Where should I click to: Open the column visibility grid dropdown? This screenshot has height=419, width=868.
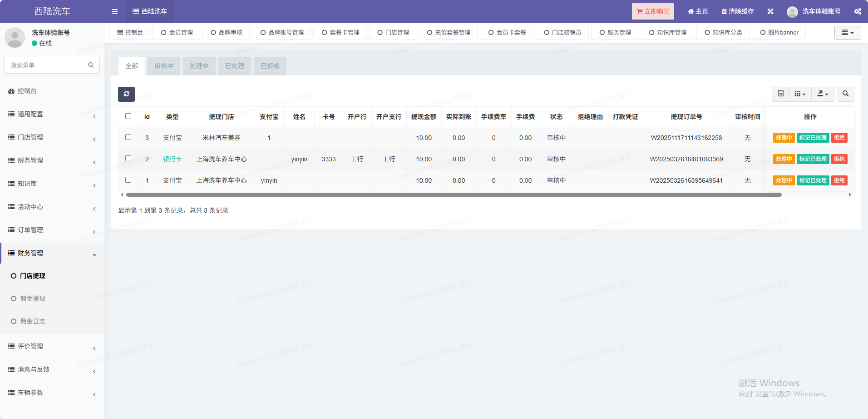click(800, 94)
